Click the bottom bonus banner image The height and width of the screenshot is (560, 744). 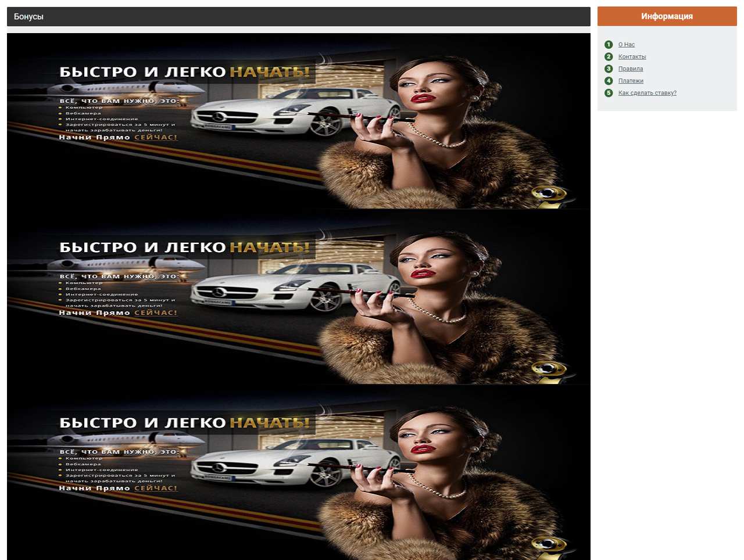click(x=299, y=472)
